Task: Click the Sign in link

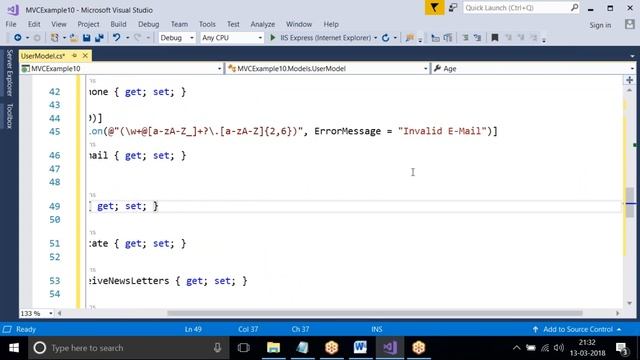Action: pyautogui.click(x=600, y=25)
